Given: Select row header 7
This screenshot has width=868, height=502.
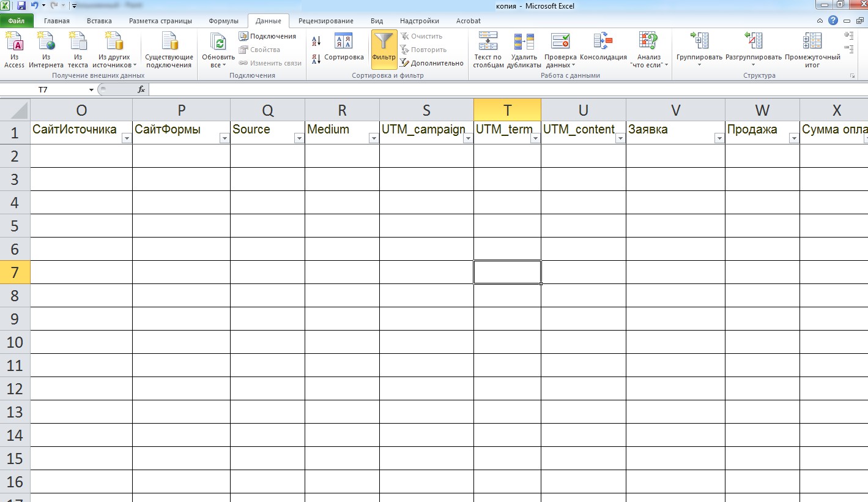Looking at the screenshot, I should tap(15, 272).
